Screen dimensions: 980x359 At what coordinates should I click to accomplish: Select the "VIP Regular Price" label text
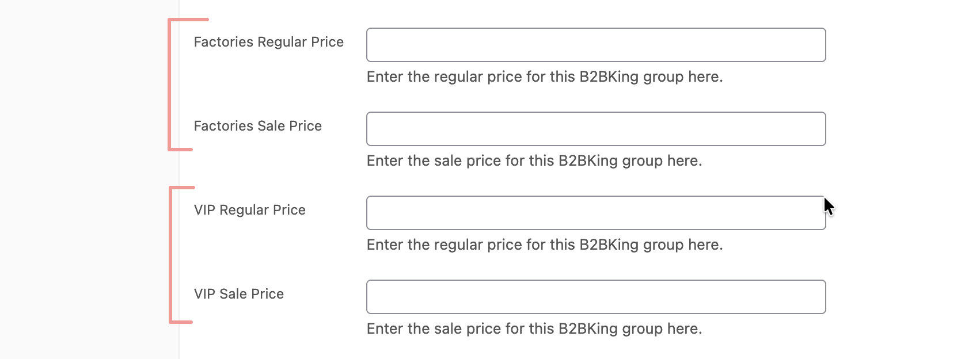pyautogui.click(x=249, y=210)
